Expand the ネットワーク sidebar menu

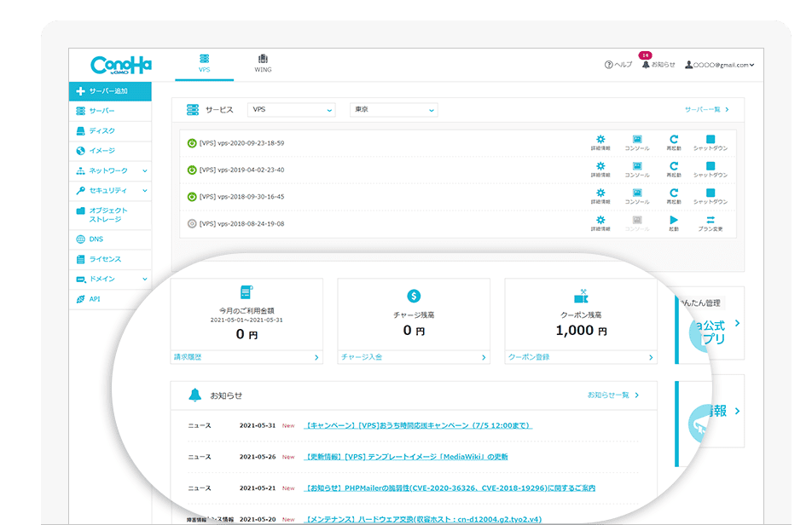coord(111,170)
